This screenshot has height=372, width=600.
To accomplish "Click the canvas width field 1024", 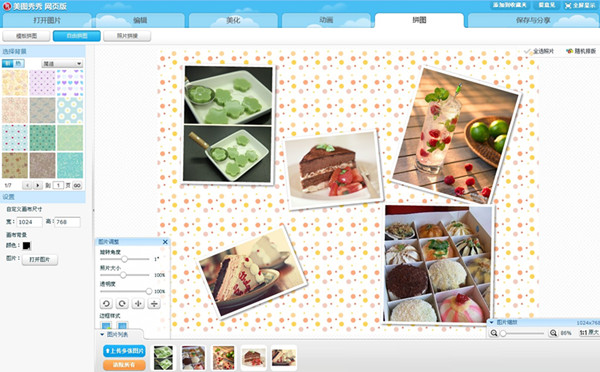I will [x=29, y=222].
